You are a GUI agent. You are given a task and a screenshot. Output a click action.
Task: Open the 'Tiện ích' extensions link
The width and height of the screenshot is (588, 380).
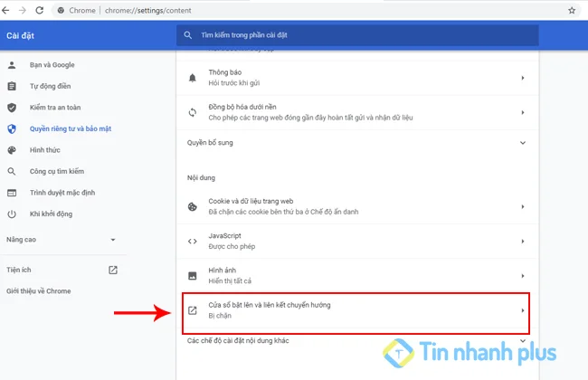tap(19, 270)
